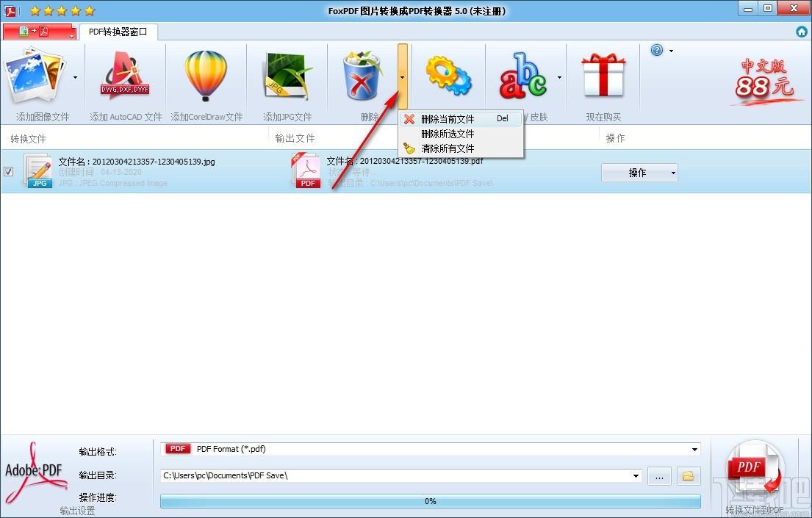This screenshot has width=812, height=518.
Task: Open the Add Image Files dropdown arrow
Action: pyautogui.click(x=76, y=78)
